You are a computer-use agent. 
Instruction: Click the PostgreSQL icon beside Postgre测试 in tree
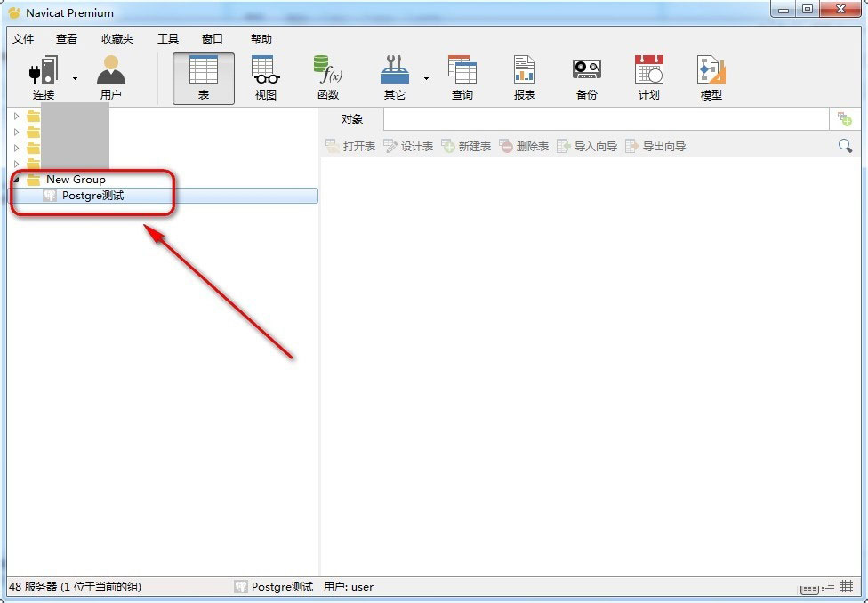[50, 196]
